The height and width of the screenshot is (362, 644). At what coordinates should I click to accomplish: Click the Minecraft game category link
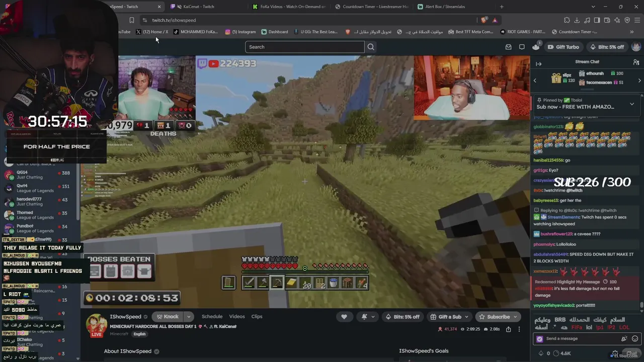tap(119, 334)
